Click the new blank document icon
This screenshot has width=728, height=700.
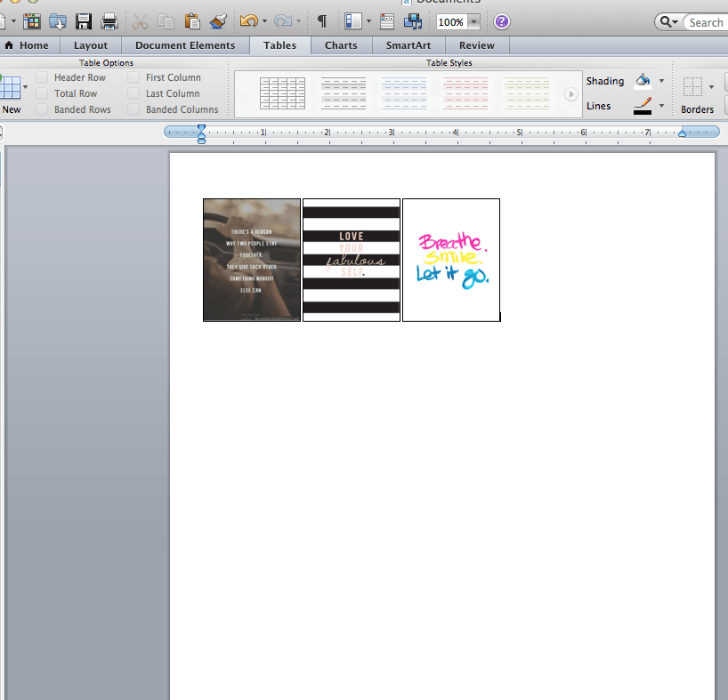tap(3, 22)
